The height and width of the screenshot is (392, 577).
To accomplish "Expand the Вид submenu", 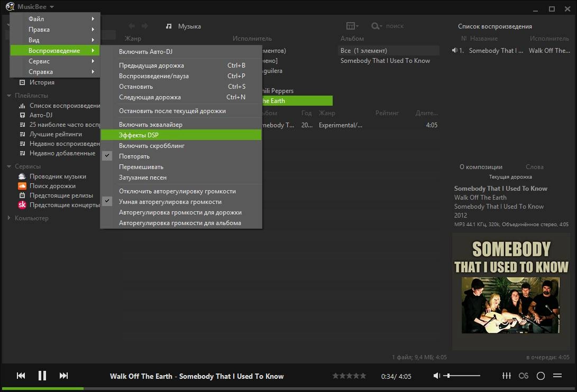I will coord(55,40).
